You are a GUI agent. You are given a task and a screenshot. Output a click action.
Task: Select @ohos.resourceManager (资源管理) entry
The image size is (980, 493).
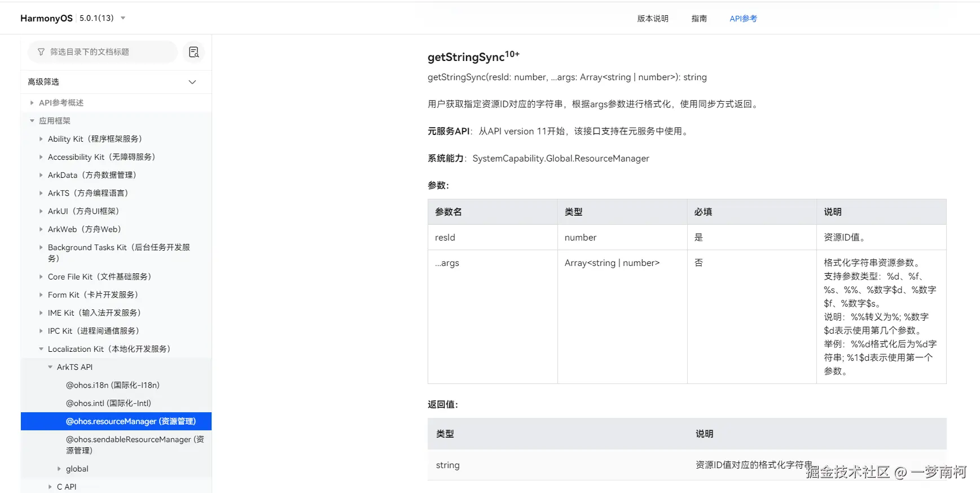(116, 421)
